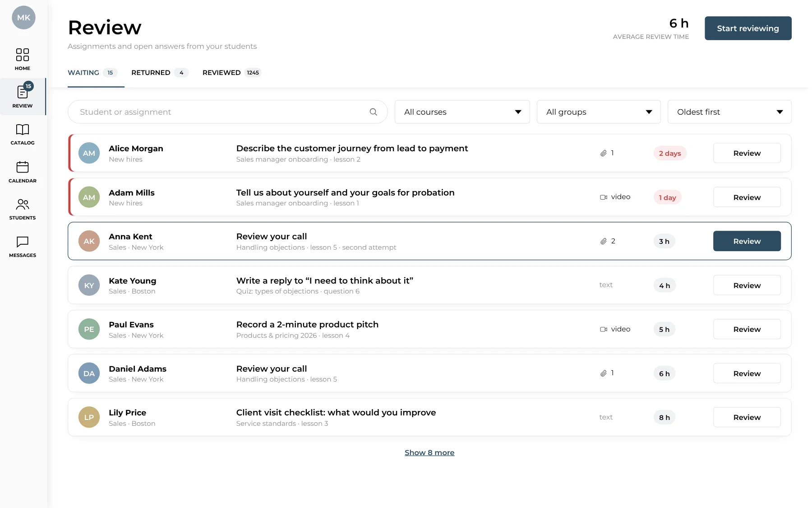
Task: Click the Start reviewing button
Action: [748, 28]
